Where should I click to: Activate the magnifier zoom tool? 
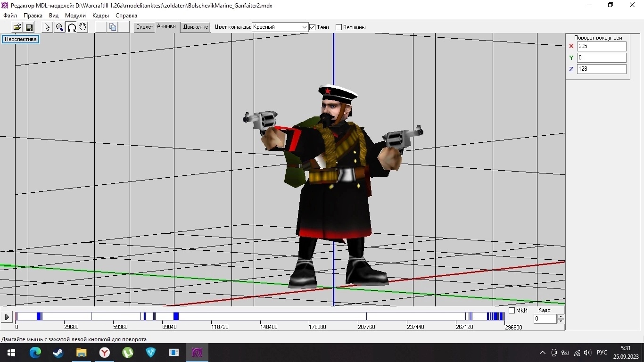click(59, 27)
